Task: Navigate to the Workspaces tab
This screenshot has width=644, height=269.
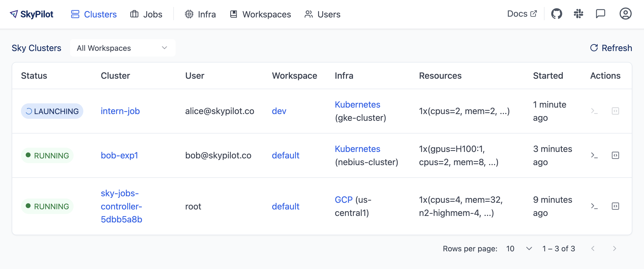Action: point(260,14)
